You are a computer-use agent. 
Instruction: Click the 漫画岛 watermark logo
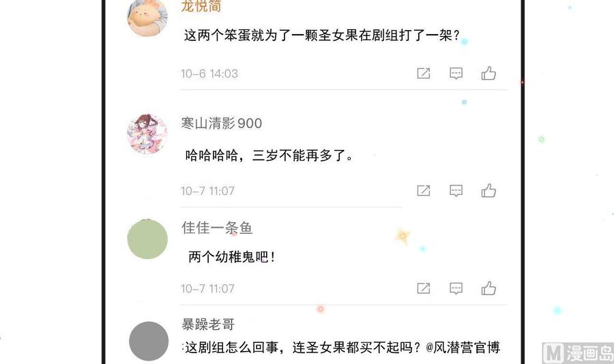point(578,352)
